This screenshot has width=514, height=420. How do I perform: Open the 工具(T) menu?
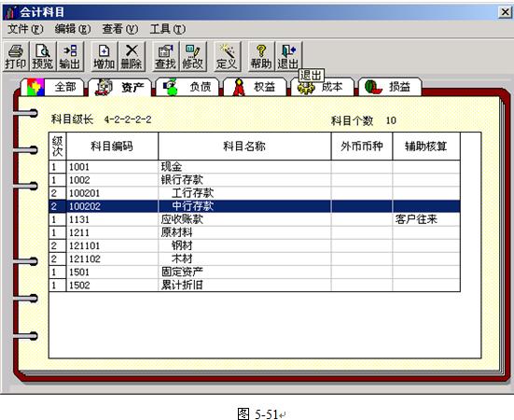coord(168,29)
